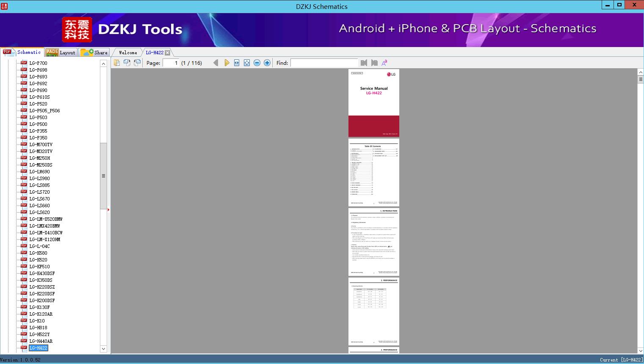This screenshot has width=644, height=364.
Task: Select LG-LS885 in the tree
Action: [x=40, y=185]
